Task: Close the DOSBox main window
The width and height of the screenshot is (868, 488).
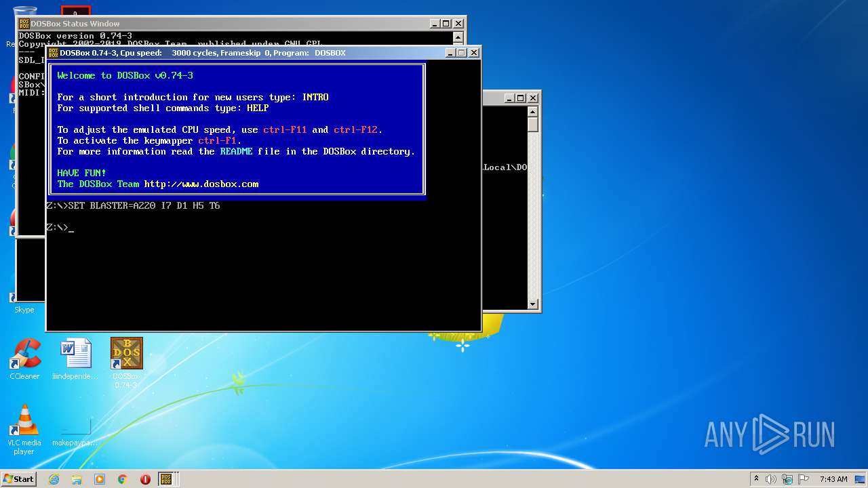Action: 474,53
